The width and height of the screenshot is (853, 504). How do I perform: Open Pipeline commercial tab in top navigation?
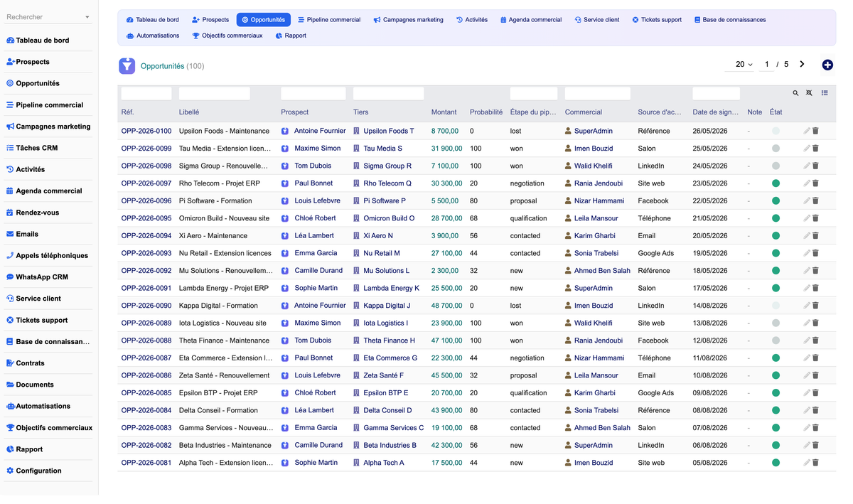(329, 20)
